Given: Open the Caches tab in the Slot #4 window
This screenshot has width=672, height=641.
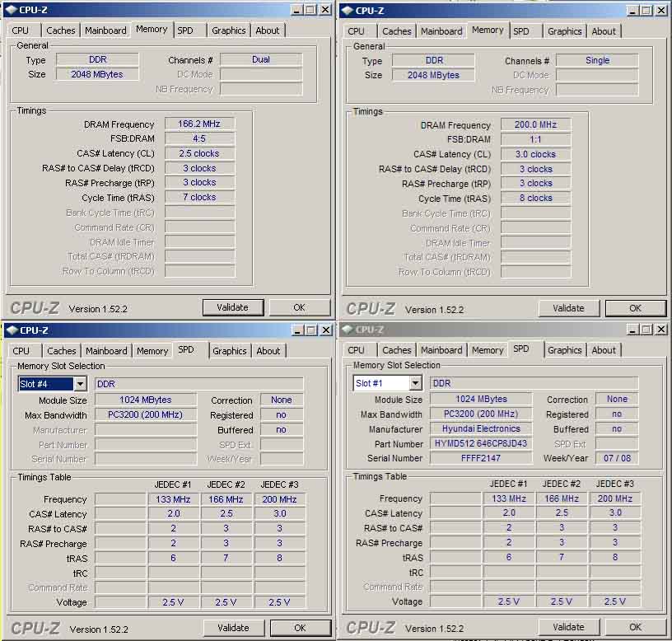Looking at the screenshot, I should (x=62, y=351).
